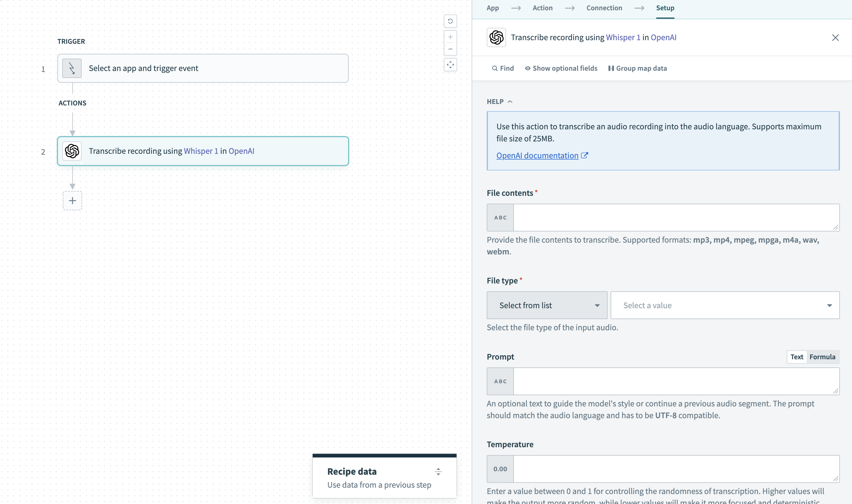Go to the Action step in the breadcrumb

[x=542, y=8]
